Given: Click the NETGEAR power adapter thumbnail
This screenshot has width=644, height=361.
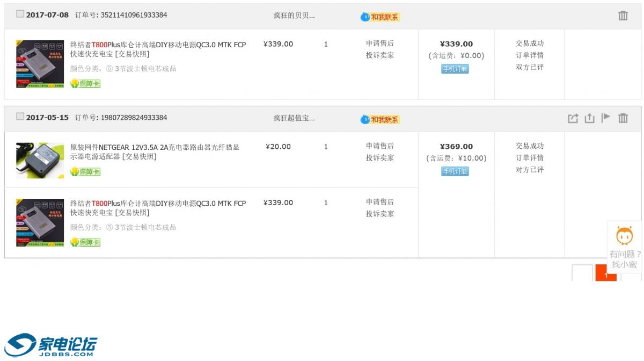Looking at the screenshot, I should point(40,160).
